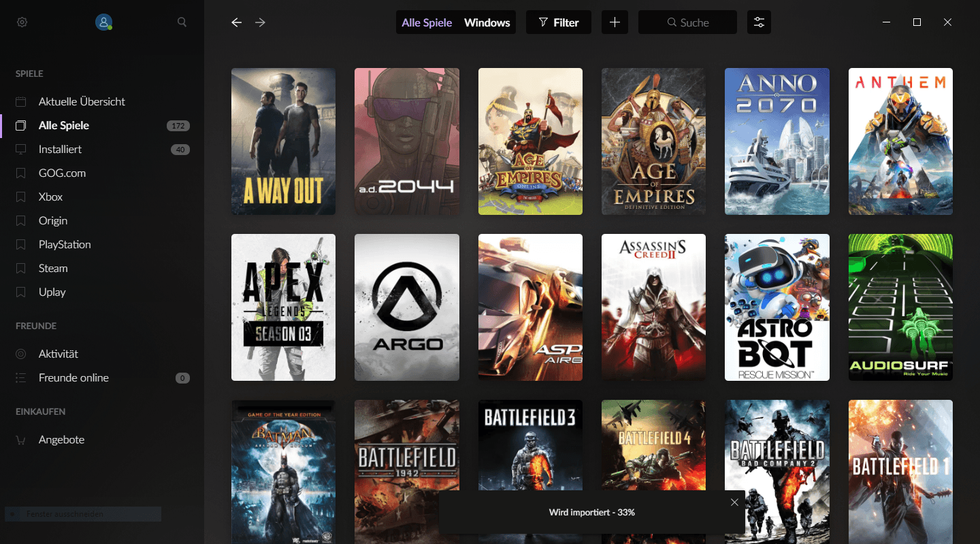Click the Wird importiert 33% status text

click(591, 512)
